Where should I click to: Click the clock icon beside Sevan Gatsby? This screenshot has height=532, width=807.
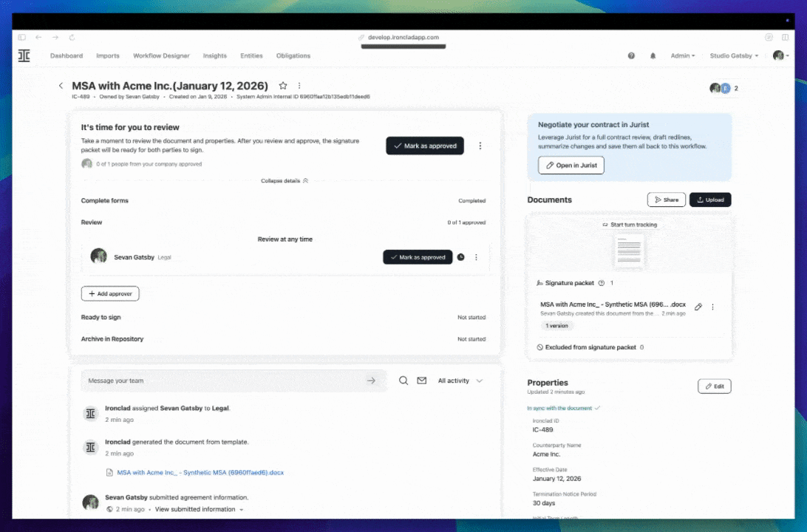(x=461, y=257)
